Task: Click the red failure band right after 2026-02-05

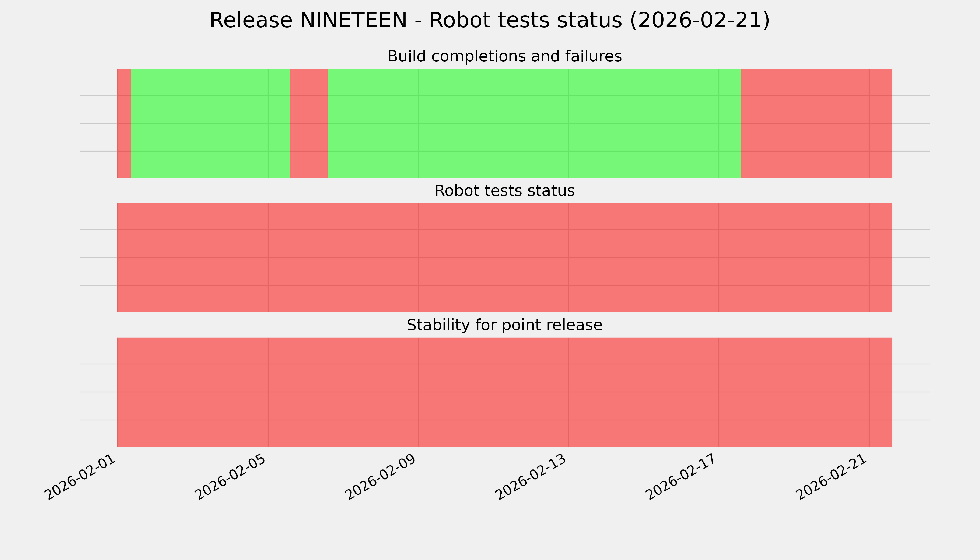Action: 309,123
